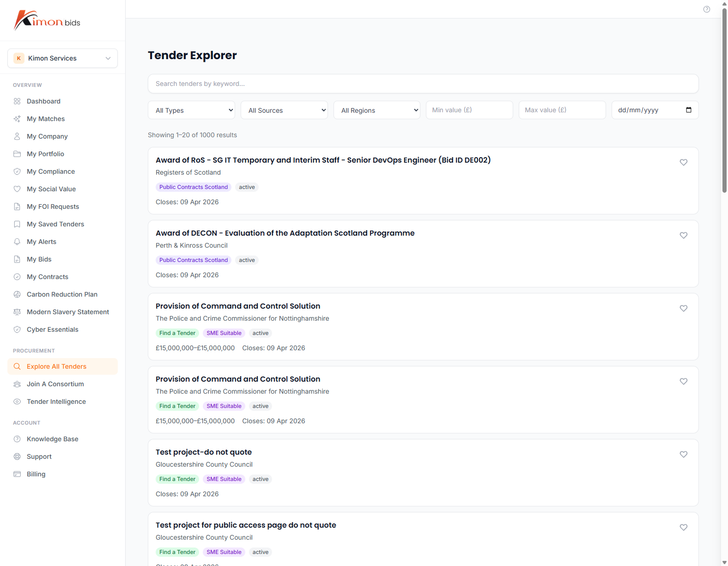
Task: Open the All Types dropdown
Action: pyautogui.click(x=191, y=110)
